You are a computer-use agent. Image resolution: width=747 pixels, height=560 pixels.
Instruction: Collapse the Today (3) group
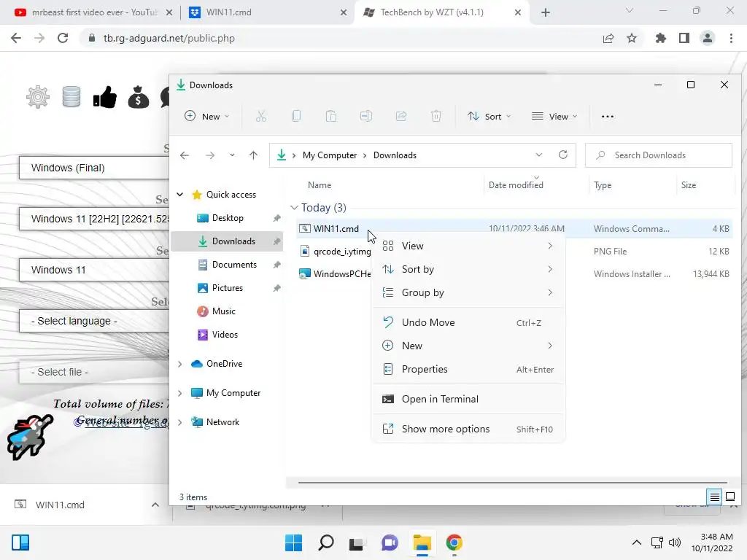click(x=294, y=208)
